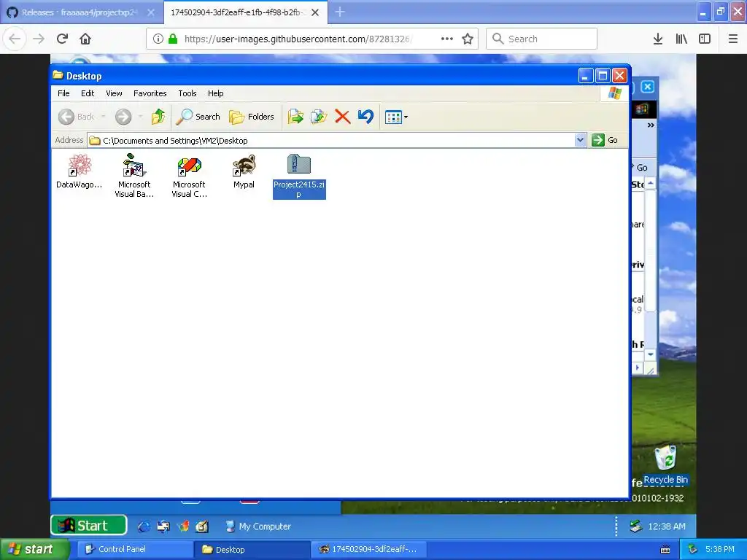Select the Microsoft Visual Ba... shortcut

point(134,176)
